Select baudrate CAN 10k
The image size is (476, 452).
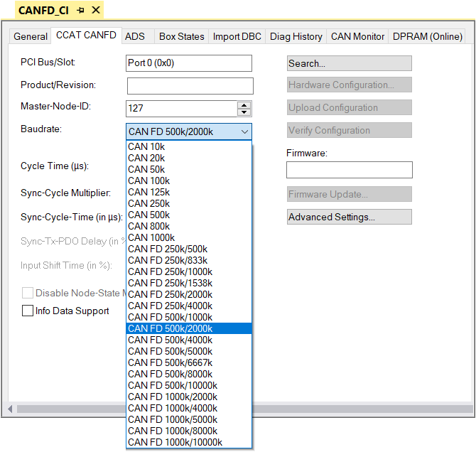tap(189, 146)
